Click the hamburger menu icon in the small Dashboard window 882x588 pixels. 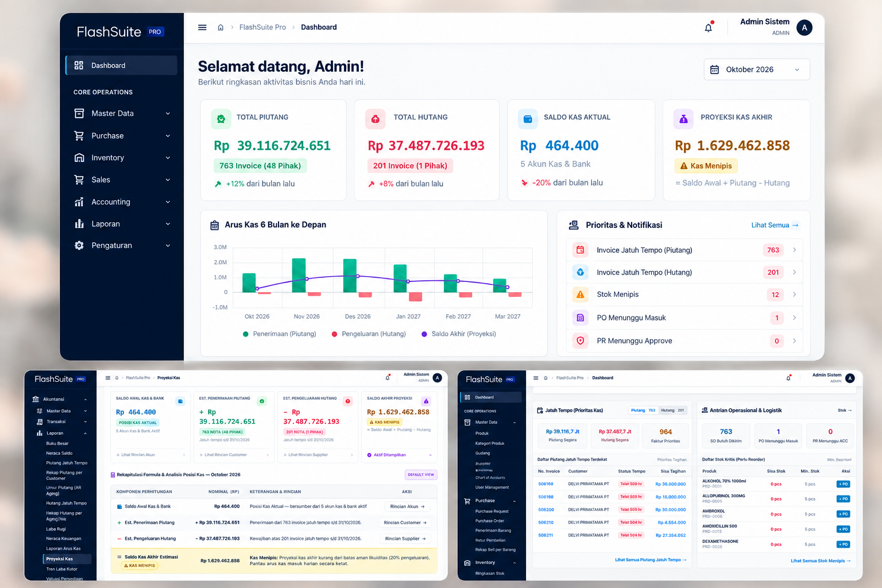point(536,378)
